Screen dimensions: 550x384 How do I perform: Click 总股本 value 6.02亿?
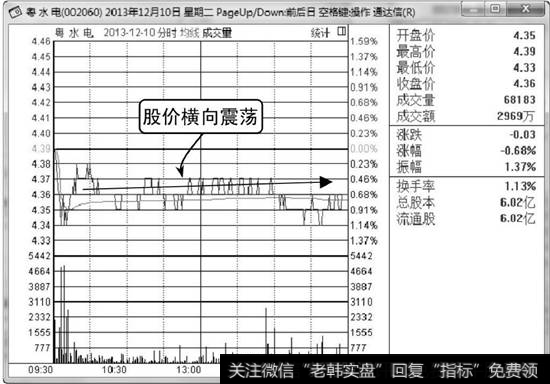[x=518, y=202]
